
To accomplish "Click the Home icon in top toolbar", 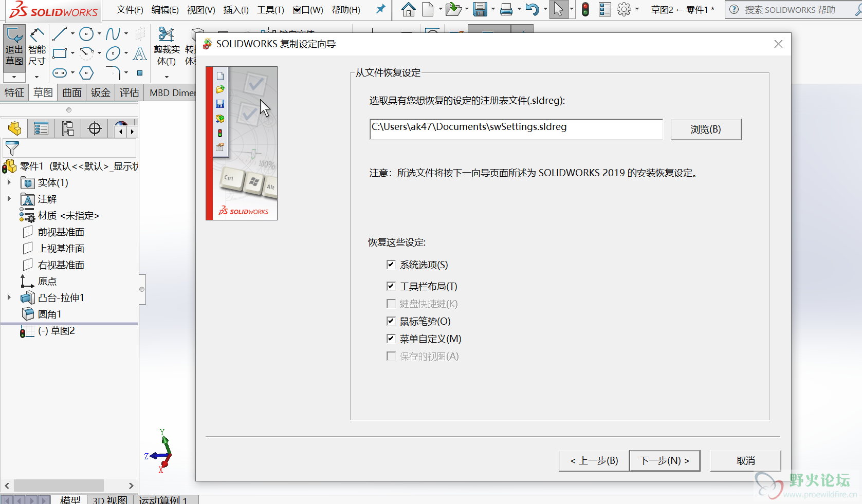I will click(409, 9).
